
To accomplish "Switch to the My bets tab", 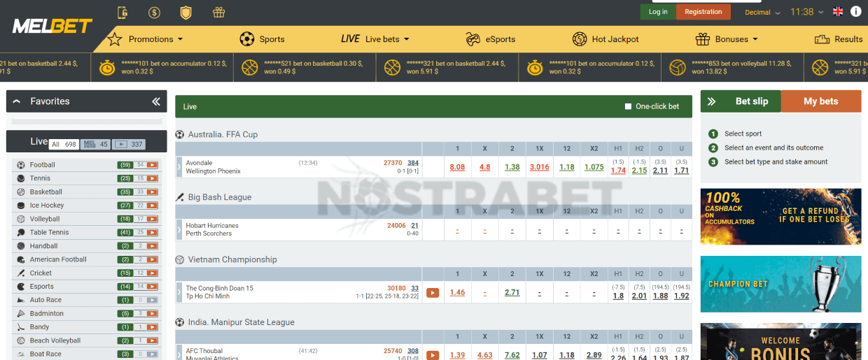I will 821,101.
